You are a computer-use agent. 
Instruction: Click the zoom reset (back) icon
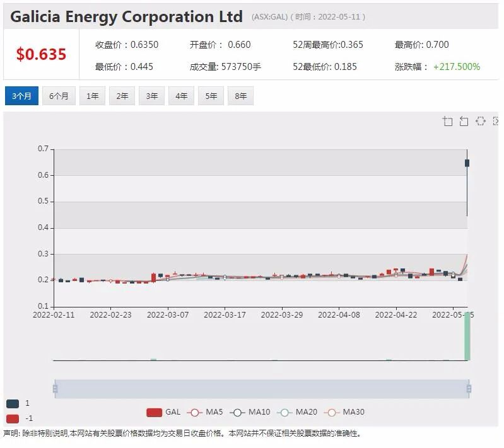(x=464, y=121)
